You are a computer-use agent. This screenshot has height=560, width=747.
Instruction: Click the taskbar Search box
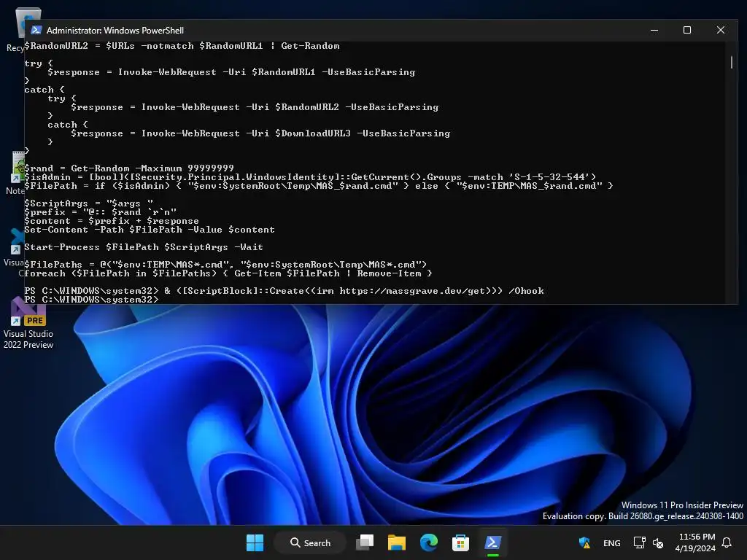[x=310, y=542]
